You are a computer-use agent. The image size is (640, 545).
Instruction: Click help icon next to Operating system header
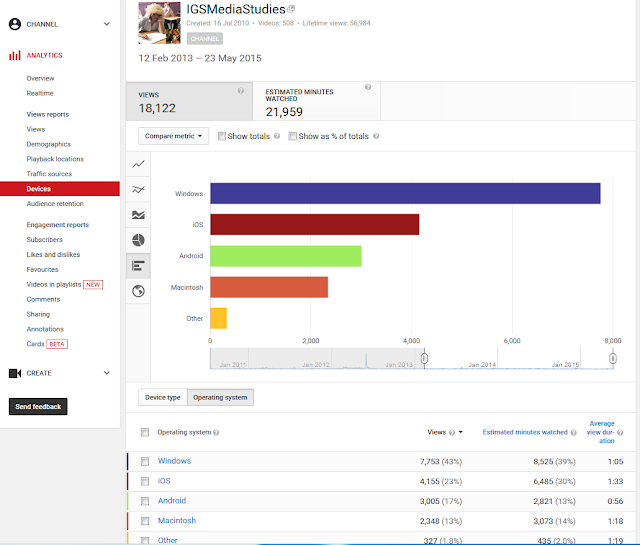pos(216,433)
